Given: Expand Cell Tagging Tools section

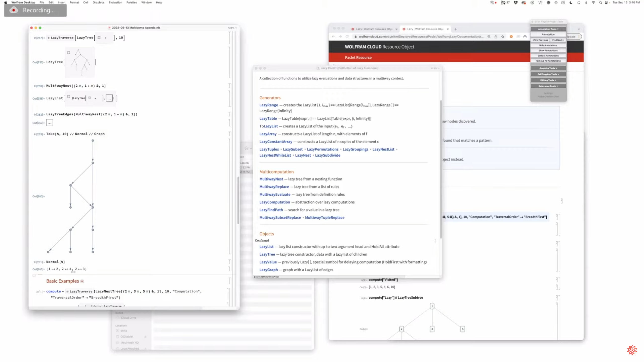Looking at the screenshot, I should (x=548, y=74).
